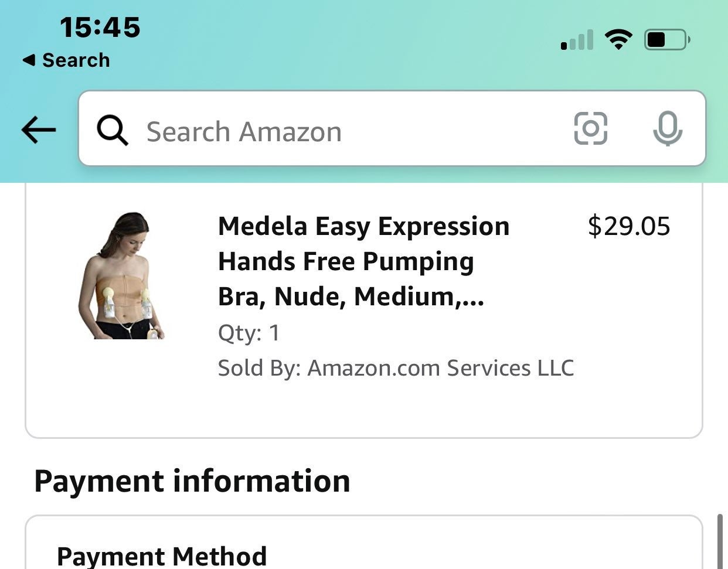Open Medela Easy Expression product title

(363, 261)
